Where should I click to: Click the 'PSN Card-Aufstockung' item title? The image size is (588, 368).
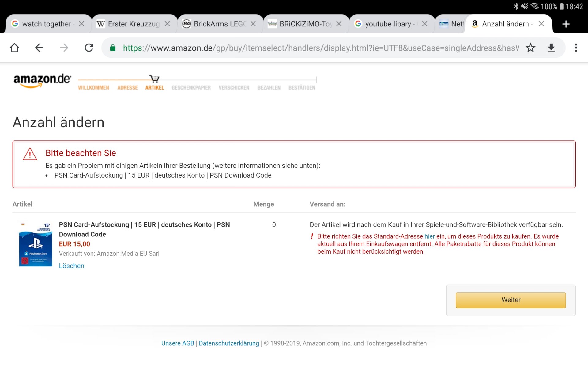(144, 229)
